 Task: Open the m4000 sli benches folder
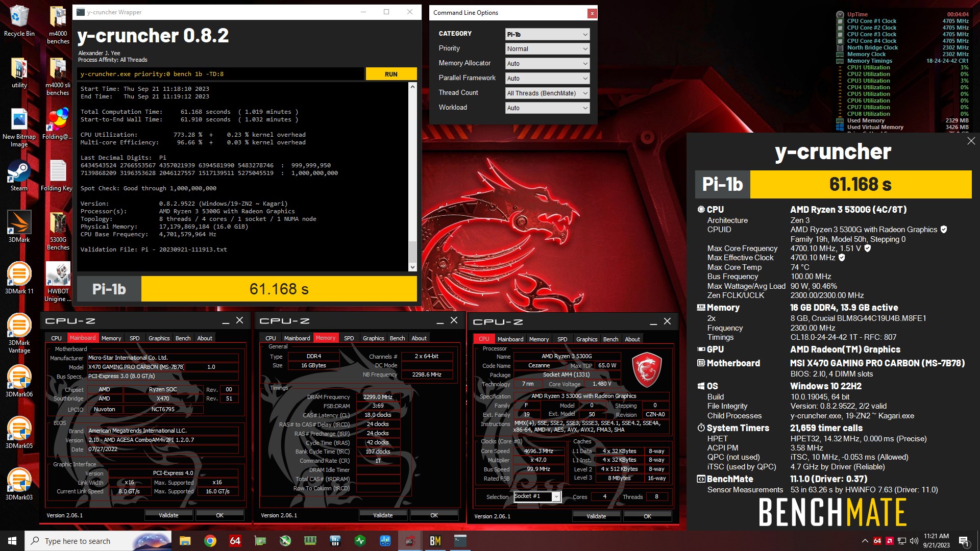pos(58,77)
